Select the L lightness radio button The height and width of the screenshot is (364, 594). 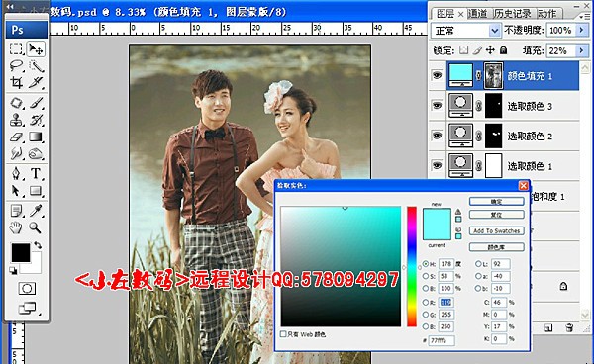[478, 264]
